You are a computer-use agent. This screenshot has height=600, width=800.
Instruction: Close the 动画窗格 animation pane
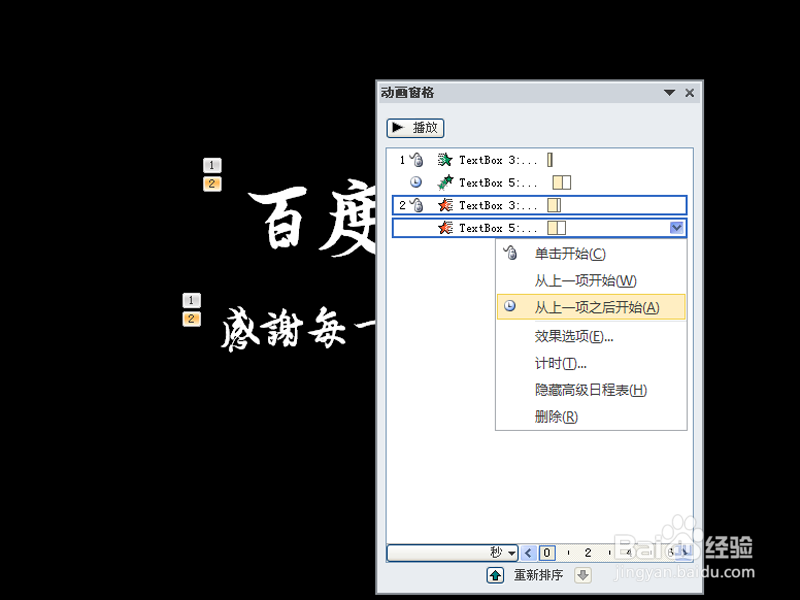point(690,93)
